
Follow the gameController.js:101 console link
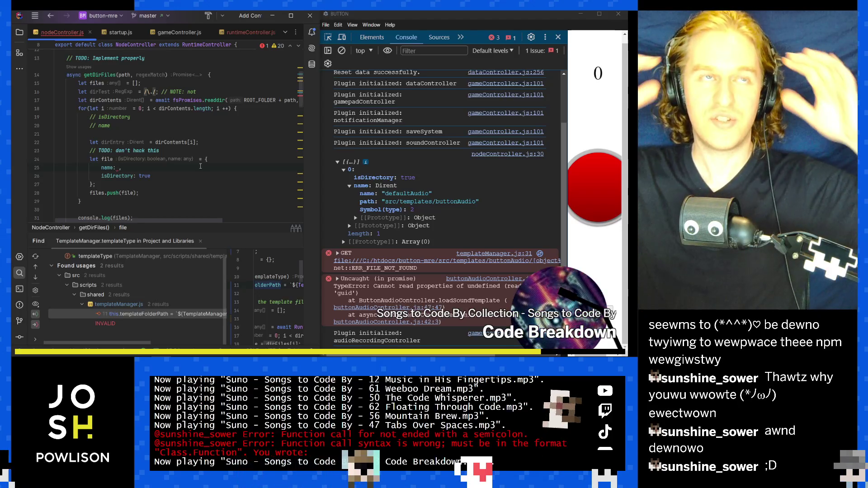506,83
